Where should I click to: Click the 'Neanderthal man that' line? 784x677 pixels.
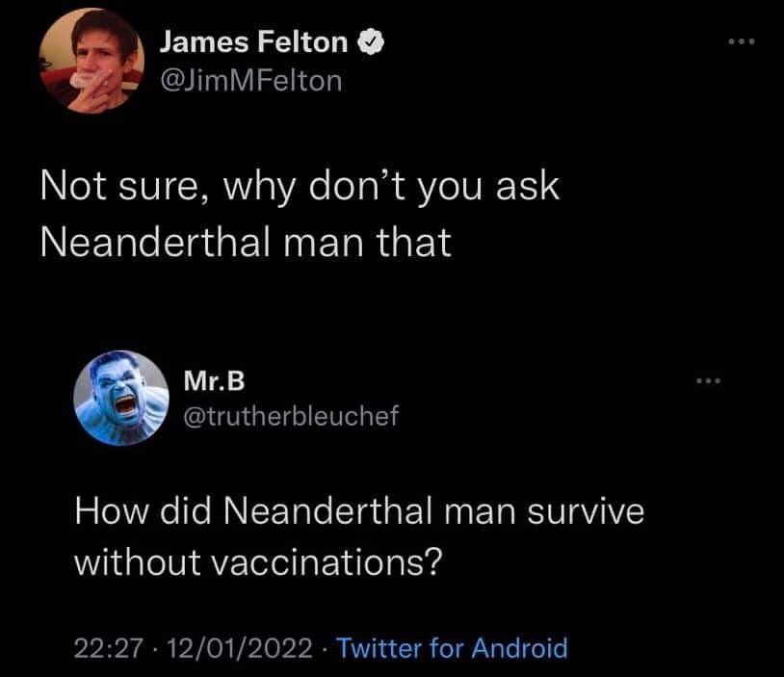pyautogui.click(x=246, y=242)
